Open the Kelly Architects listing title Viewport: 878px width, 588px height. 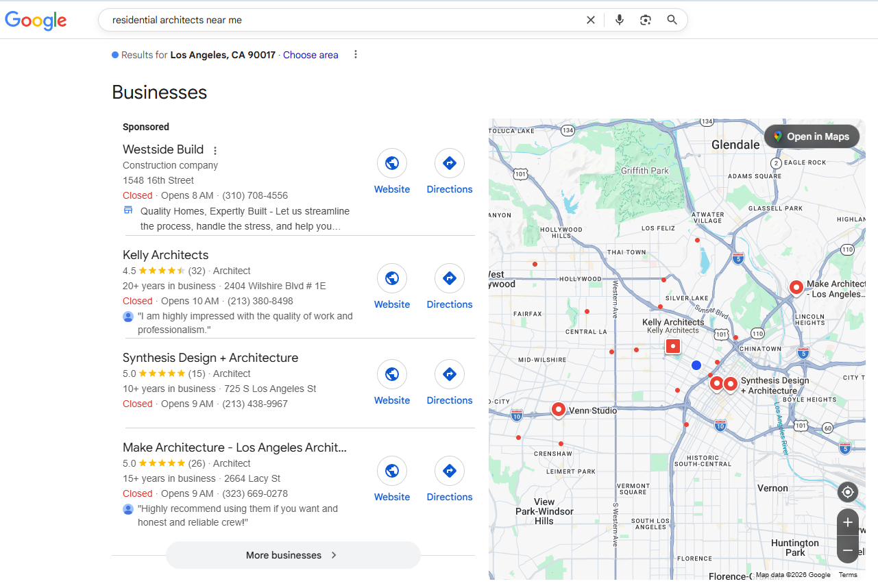click(x=165, y=255)
